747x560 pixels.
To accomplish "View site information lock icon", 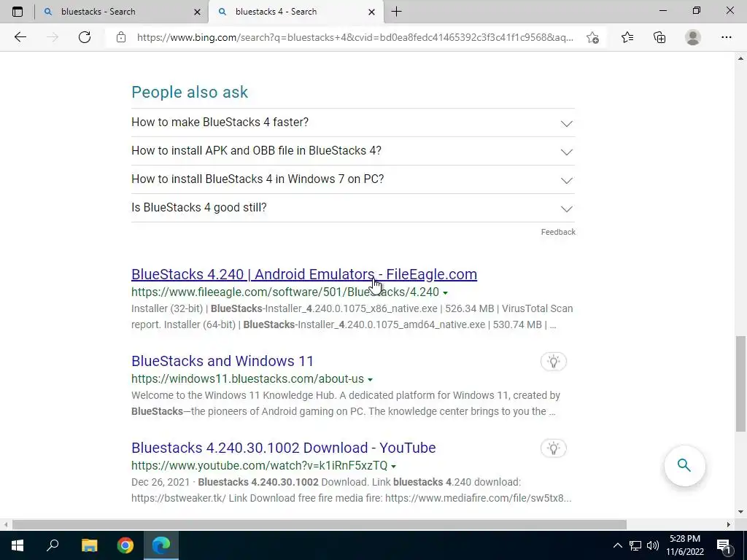I will pos(121,37).
